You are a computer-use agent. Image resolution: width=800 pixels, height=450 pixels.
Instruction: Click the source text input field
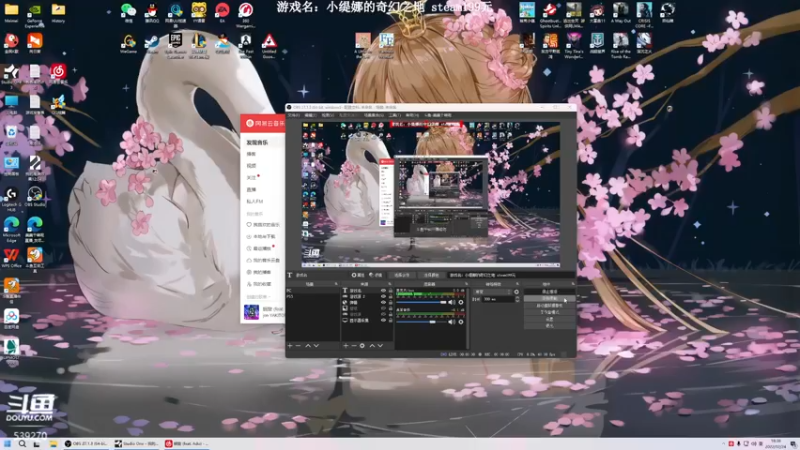[x=511, y=275]
